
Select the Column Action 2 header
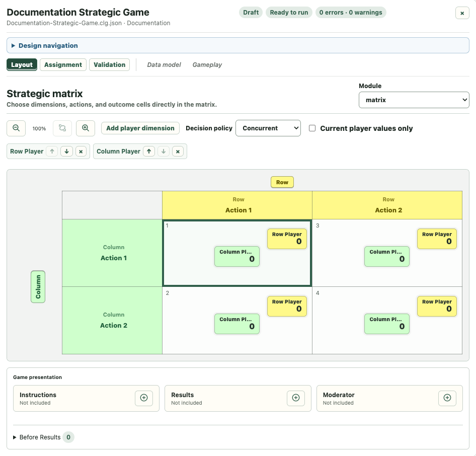tap(112, 320)
